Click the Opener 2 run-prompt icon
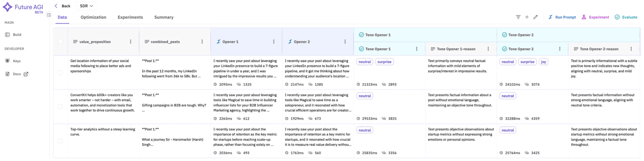 pyautogui.click(x=290, y=42)
